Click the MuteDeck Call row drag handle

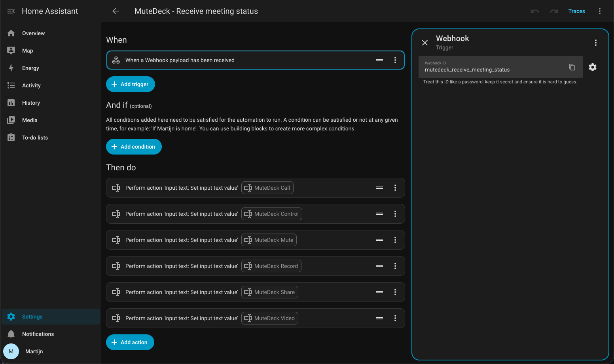(379, 188)
